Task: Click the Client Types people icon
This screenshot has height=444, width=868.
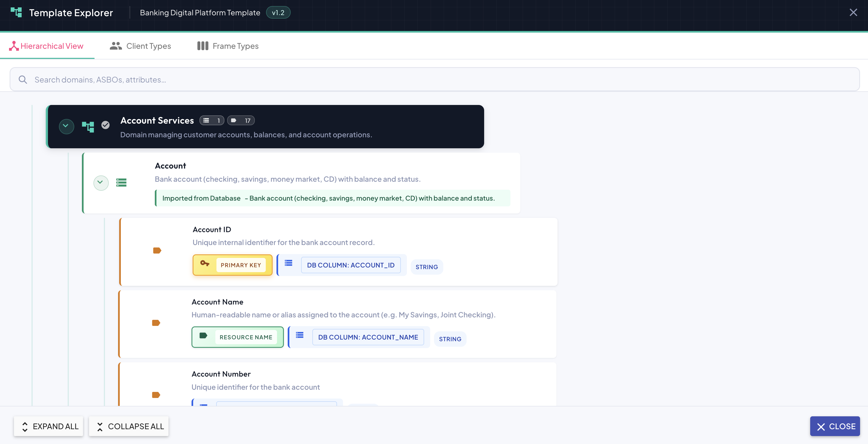Action: pos(116,46)
